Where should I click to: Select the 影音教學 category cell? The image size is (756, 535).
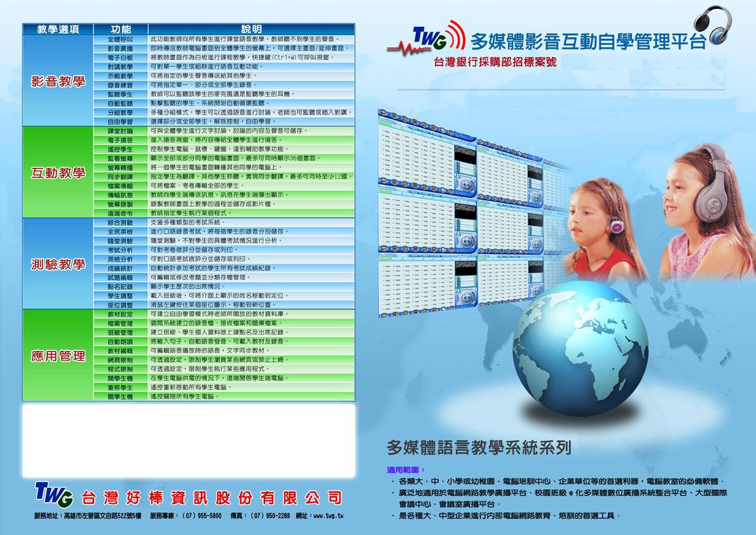click(x=58, y=81)
